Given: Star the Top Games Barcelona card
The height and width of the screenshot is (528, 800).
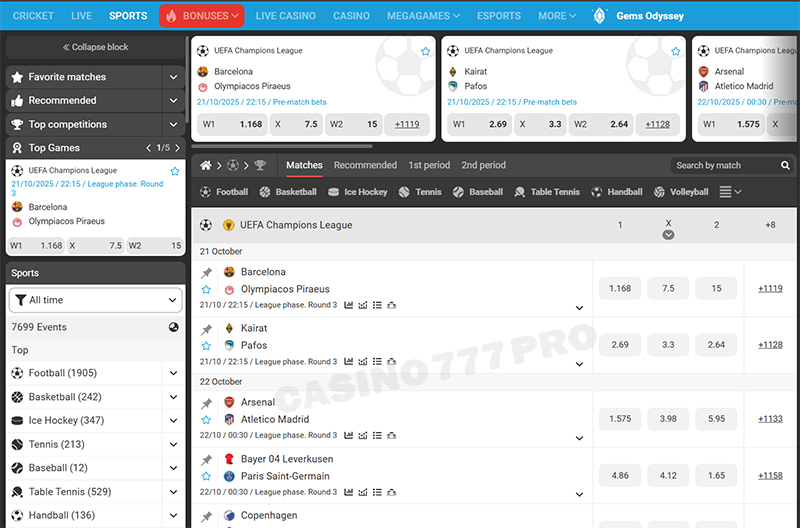Looking at the screenshot, I should point(175,171).
